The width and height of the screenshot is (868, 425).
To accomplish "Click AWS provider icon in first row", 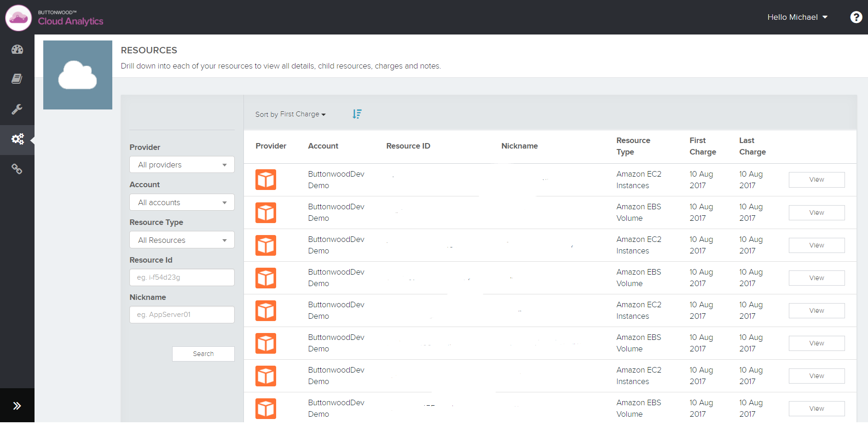I will coord(266,179).
